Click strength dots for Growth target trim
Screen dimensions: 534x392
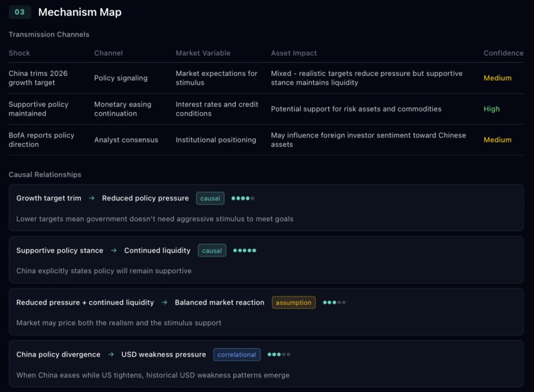pos(243,198)
